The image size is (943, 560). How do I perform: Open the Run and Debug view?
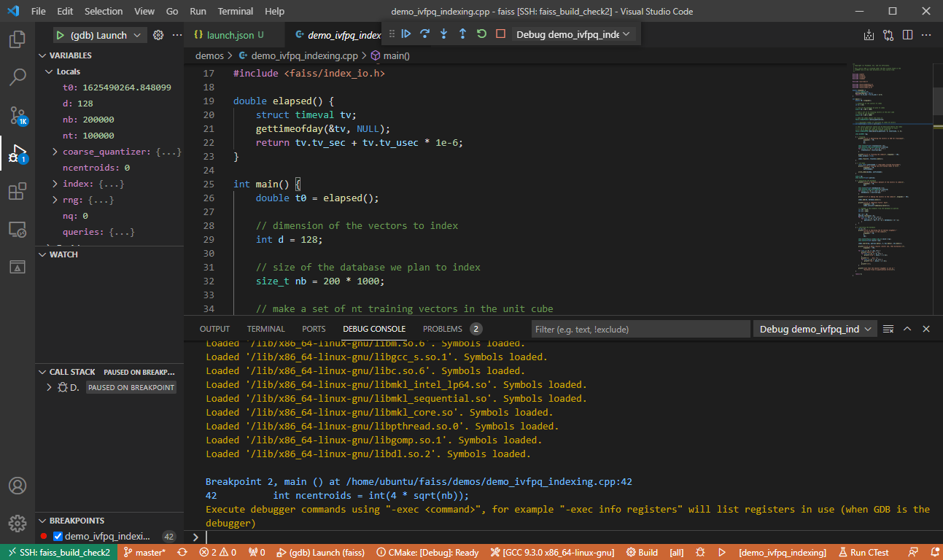tap(18, 153)
